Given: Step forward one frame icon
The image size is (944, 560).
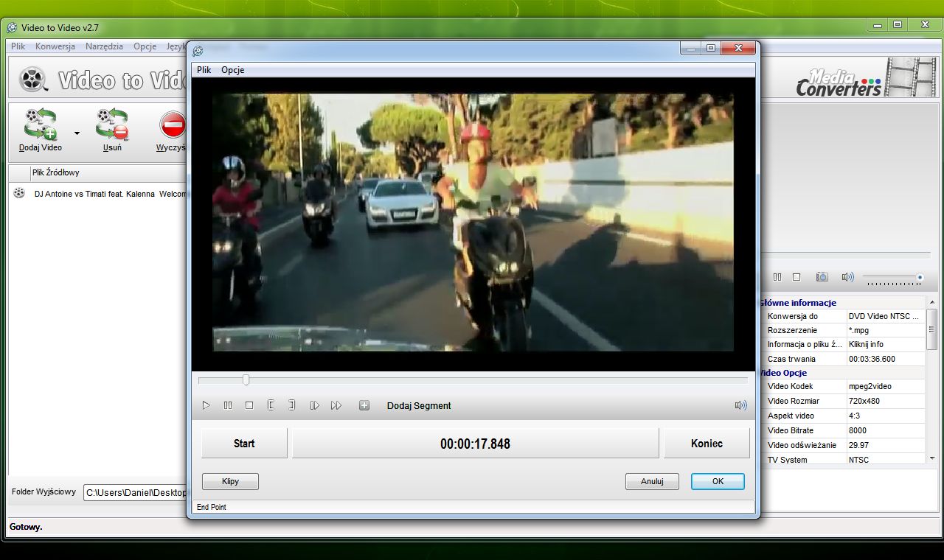Looking at the screenshot, I should click(314, 405).
